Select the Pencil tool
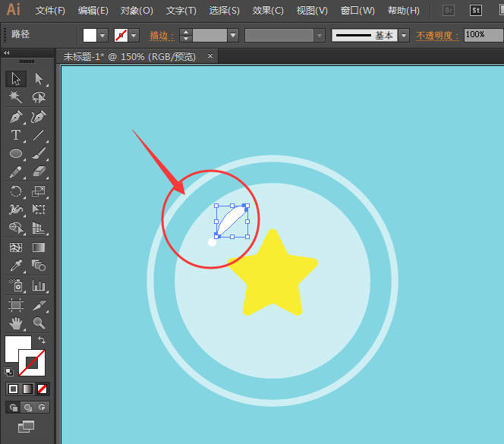Screen dimensions: 504x444 click(x=16, y=172)
